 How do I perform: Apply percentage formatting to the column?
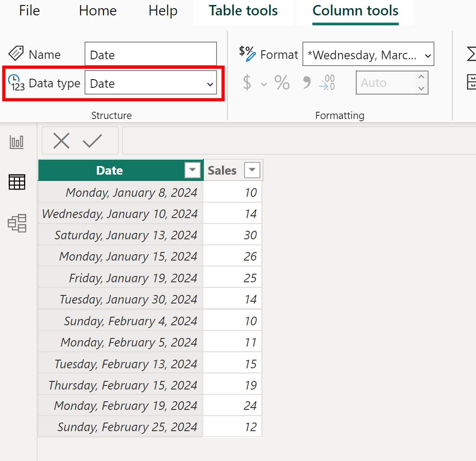pyautogui.click(x=282, y=83)
